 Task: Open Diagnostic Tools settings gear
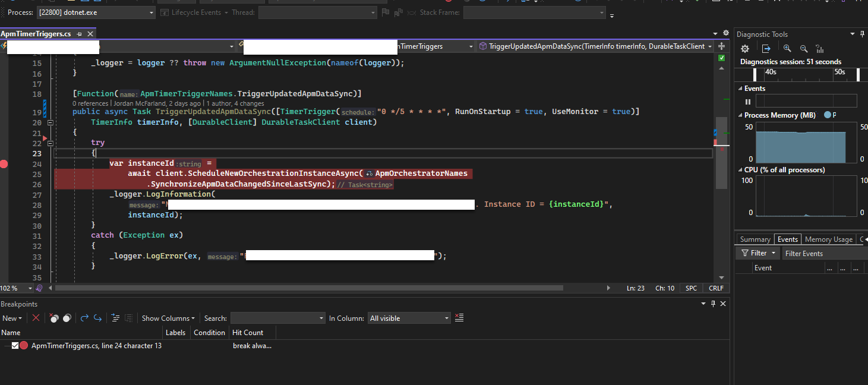744,48
